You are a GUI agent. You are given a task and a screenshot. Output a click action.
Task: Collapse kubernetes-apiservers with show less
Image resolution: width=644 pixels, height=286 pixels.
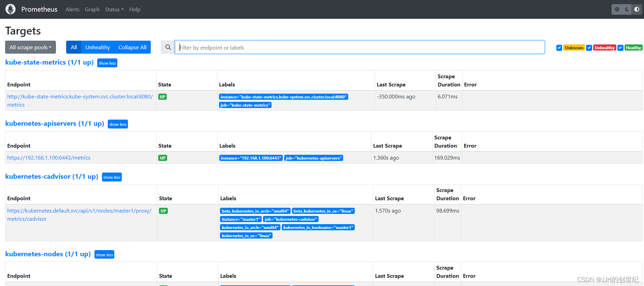tap(118, 124)
